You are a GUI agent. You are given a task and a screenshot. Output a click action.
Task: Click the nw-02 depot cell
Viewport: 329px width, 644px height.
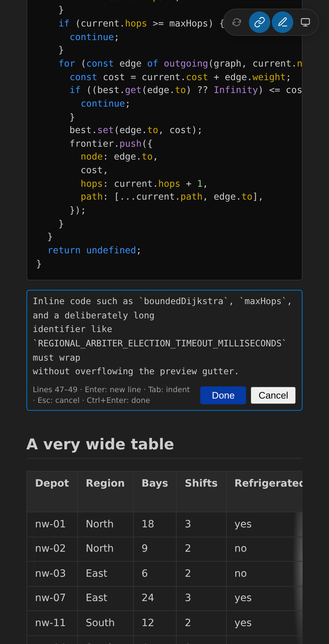tap(52, 548)
